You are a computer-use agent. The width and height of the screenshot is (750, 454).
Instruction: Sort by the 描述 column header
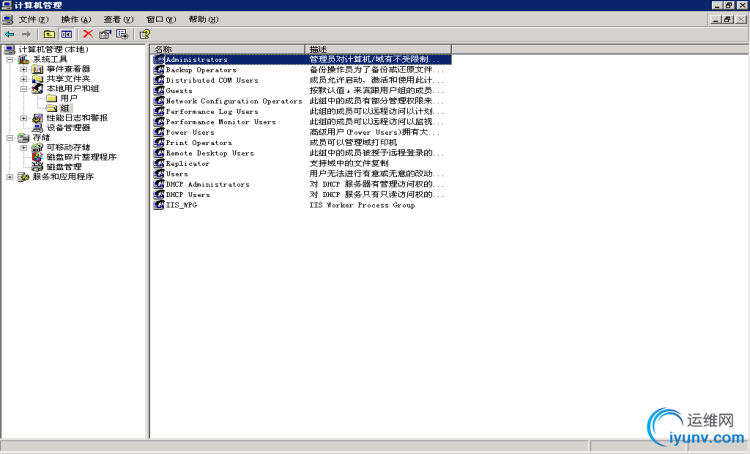tap(378, 49)
